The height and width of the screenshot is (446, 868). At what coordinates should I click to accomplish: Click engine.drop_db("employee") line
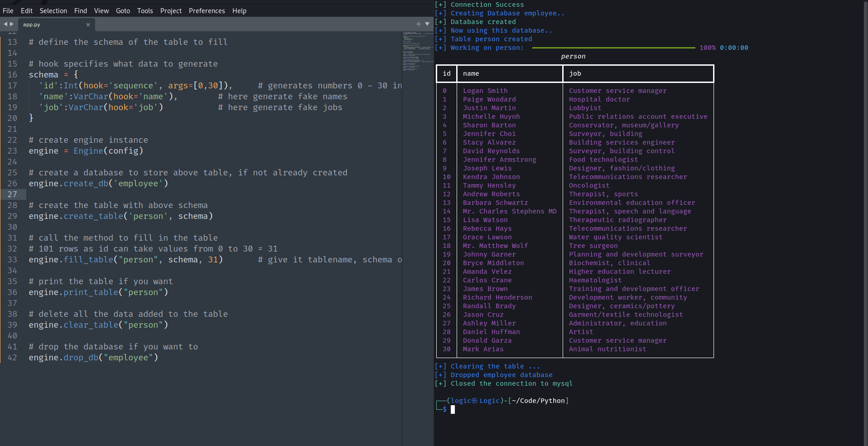(x=93, y=358)
